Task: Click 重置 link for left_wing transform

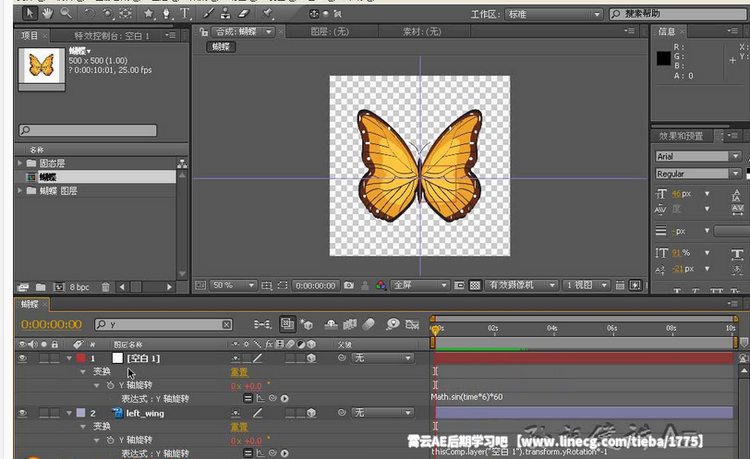Action: coord(239,427)
